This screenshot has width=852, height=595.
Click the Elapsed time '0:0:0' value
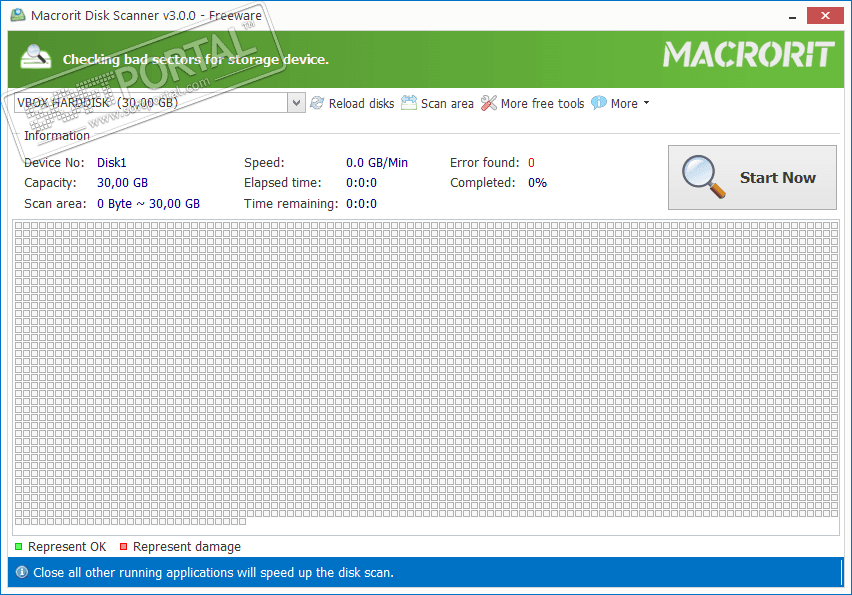coord(361,183)
